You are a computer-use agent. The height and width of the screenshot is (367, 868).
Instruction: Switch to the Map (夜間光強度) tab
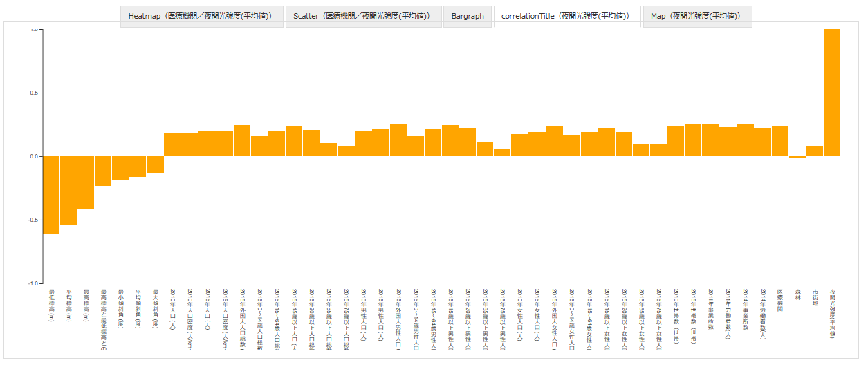click(x=697, y=16)
